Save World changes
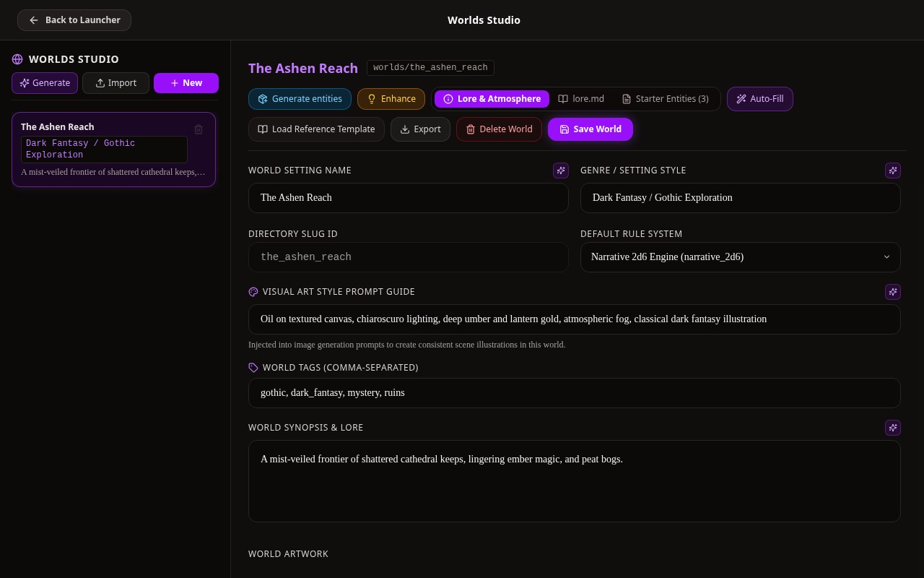The width and height of the screenshot is (924, 578). point(590,129)
